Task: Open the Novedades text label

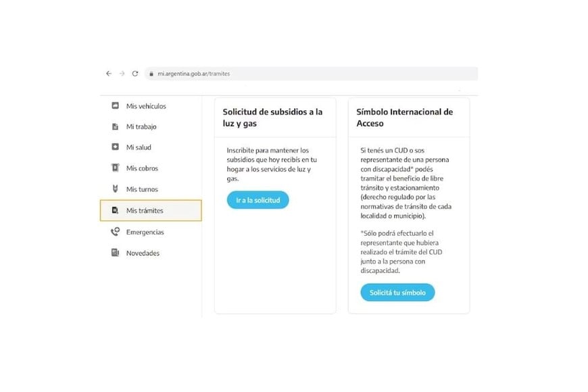Action: coord(143,253)
